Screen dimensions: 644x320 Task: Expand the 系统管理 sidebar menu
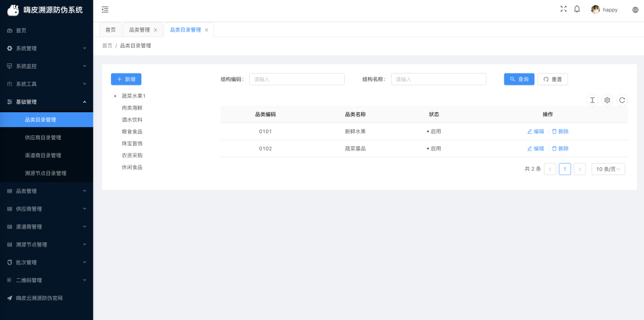coord(47,48)
